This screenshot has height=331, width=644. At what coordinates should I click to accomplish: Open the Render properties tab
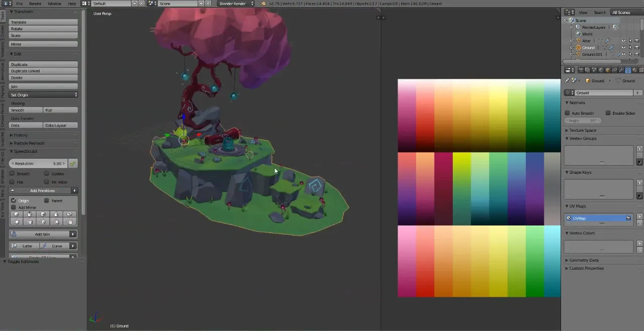click(581, 70)
